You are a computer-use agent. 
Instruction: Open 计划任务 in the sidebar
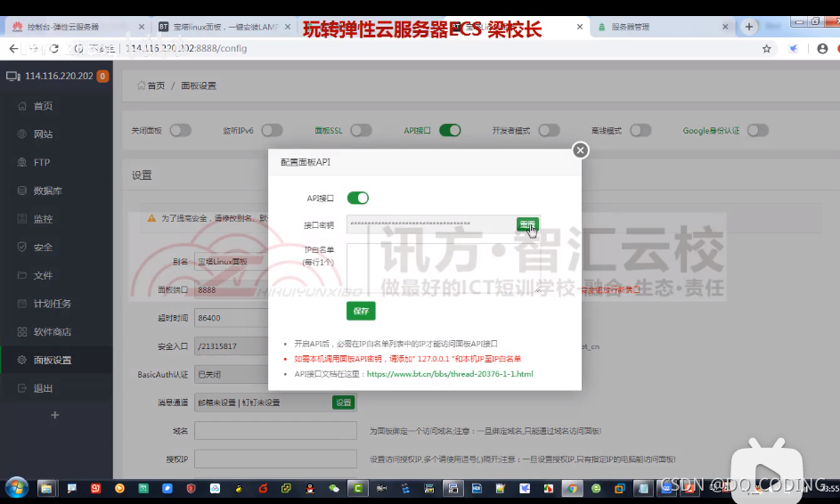pos(52,304)
